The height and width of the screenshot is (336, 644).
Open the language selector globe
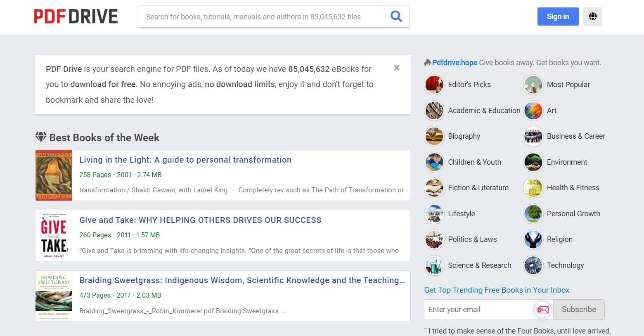click(592, 16)
